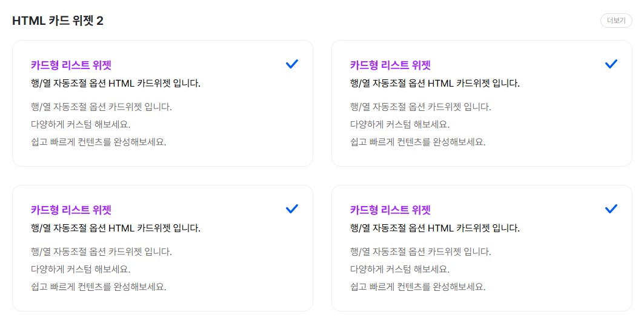Click gray '행/열 자동조절 옵션 카드위젯 입니다.' in bottom-left card
The height and width of the screenshot is (323, 644).
pos(101,251)
